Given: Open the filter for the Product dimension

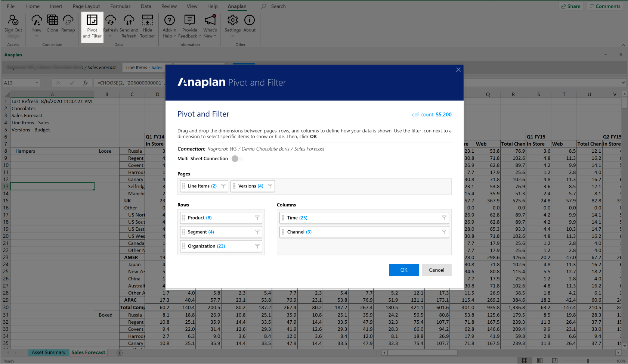Looking at the screenshot, I should point(257,218).
